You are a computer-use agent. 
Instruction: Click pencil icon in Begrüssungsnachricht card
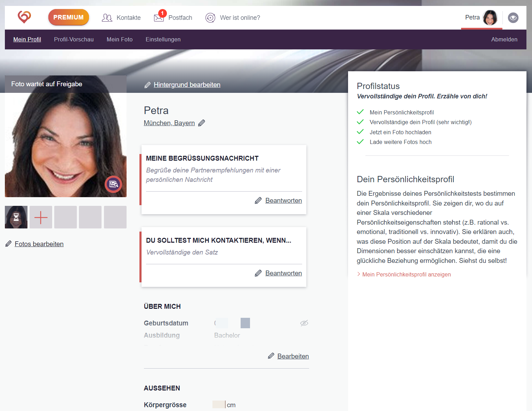tap(258, 201)
